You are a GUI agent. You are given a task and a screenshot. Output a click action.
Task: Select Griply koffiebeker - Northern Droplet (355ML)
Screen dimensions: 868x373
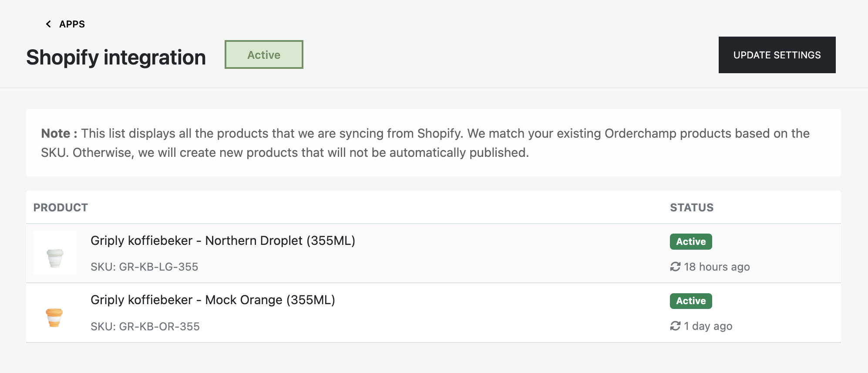223,241
